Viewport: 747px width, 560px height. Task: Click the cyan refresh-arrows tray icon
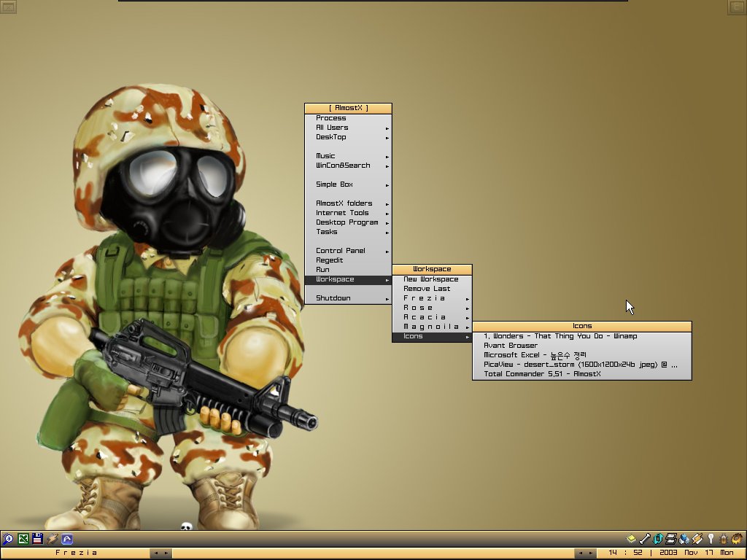point(658,539)
